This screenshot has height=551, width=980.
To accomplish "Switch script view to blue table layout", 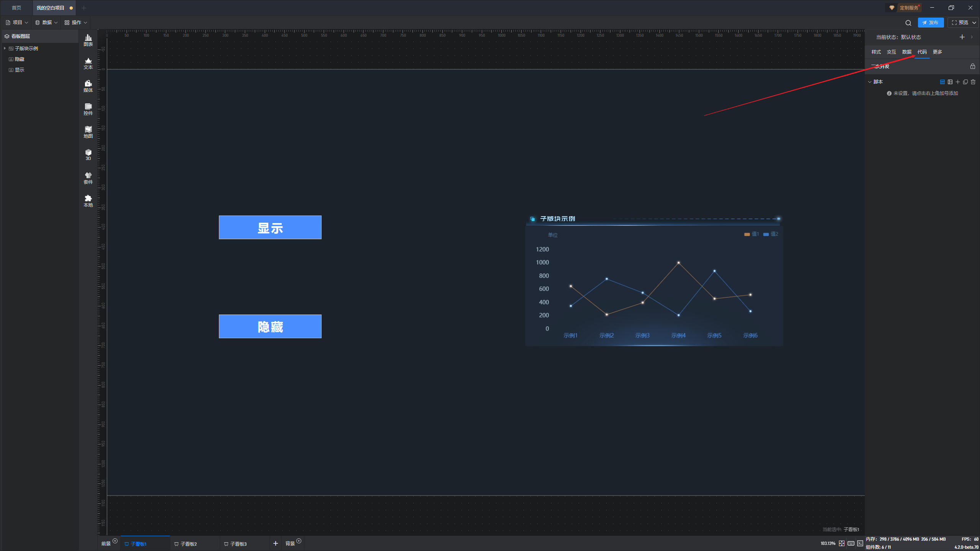I will [942, 82].
